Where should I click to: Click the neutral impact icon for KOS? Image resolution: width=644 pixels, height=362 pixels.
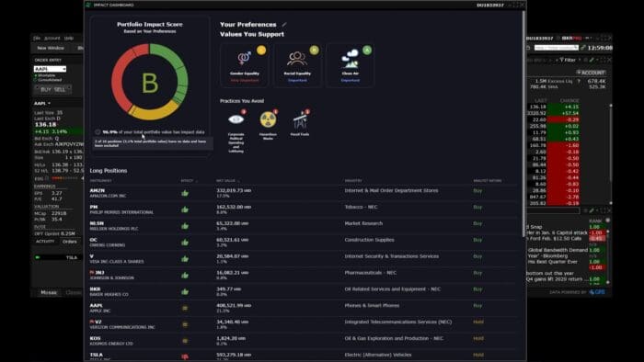point(185,341)
